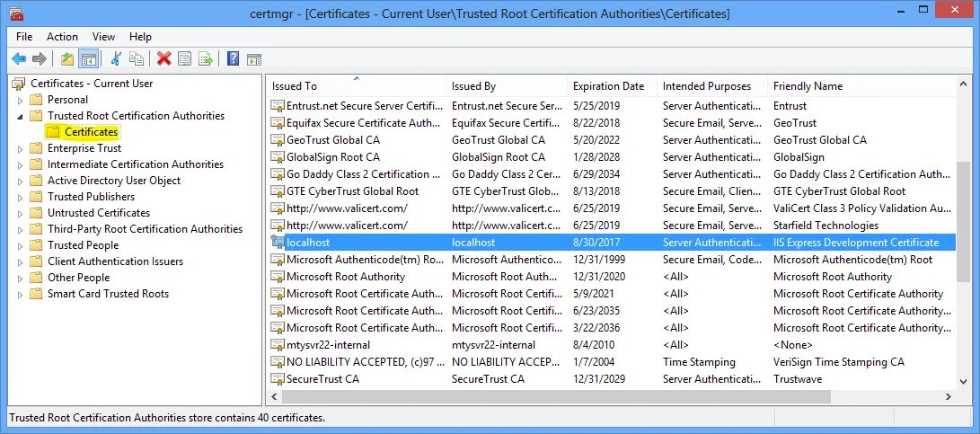980x434 pixels.
Task: Toggle Show/Hide Console Tree toolbar icon
Action: coord(89,58)
